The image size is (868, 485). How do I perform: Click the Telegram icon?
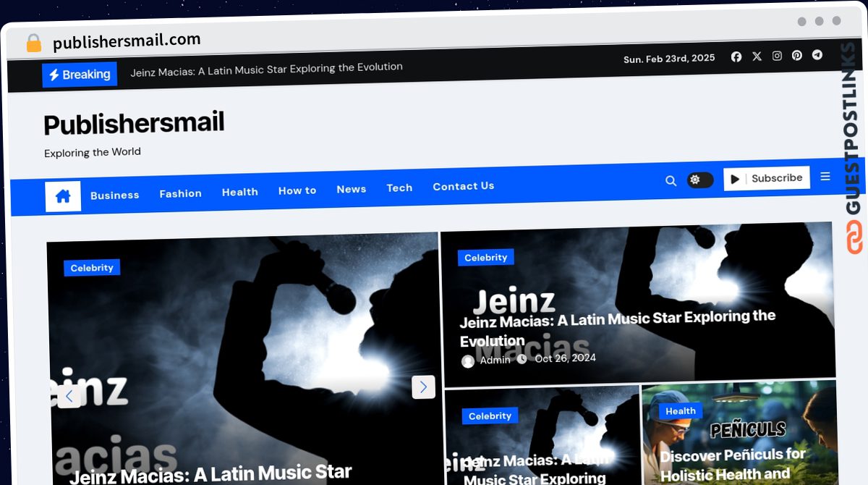pos(817,54)
